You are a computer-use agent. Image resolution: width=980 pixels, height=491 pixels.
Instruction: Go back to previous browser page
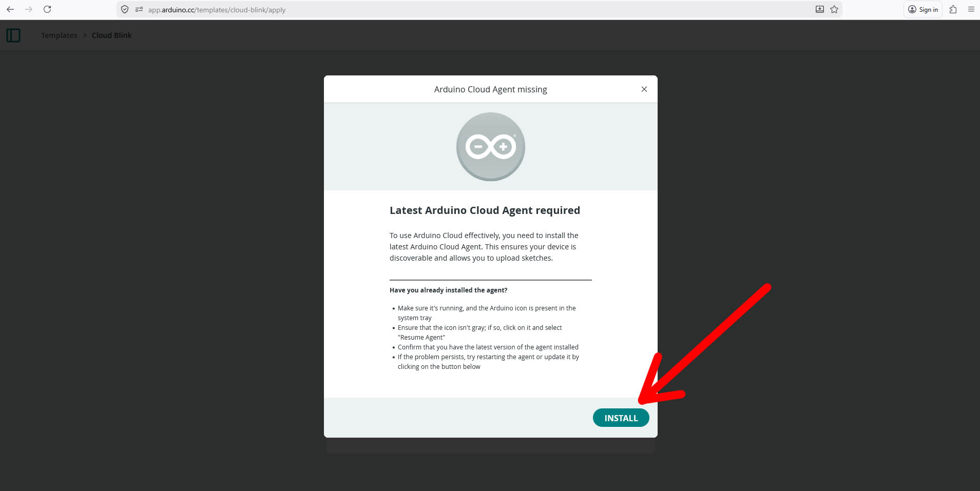[x=10, y=9]
